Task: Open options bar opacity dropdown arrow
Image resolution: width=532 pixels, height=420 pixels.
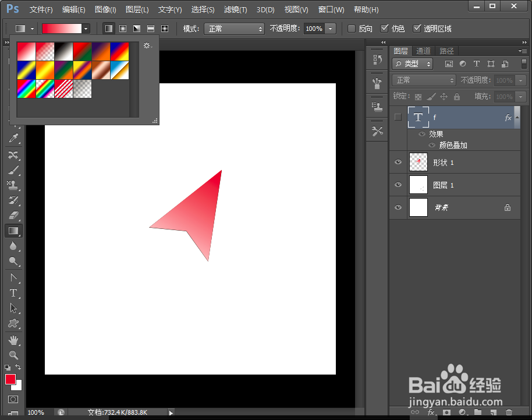Action: coord(331,29)
